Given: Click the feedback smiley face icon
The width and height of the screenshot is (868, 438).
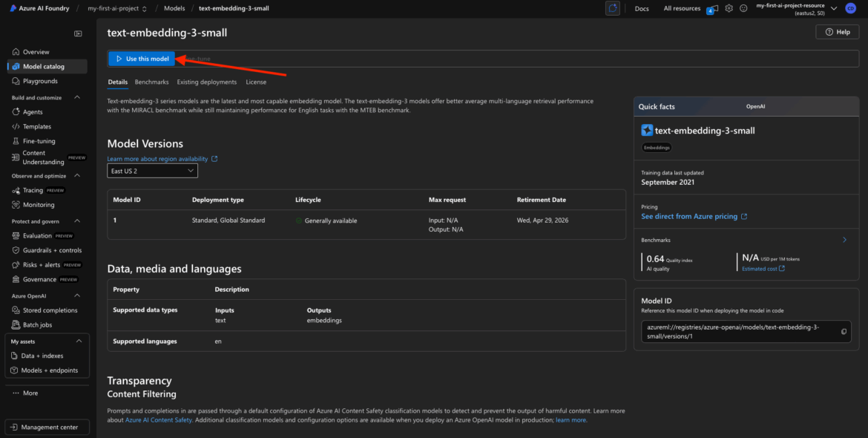Looking at the screenshot, I should (x=743, y=8).
